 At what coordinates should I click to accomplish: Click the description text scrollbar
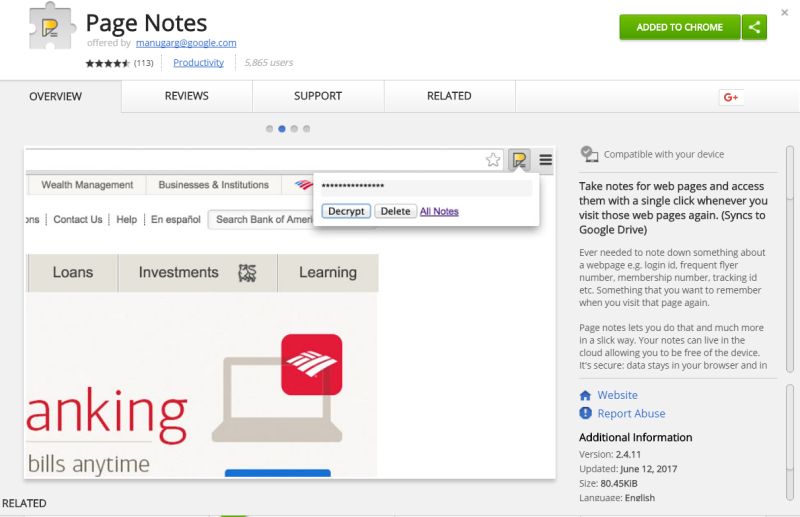(x=790, y=259)
